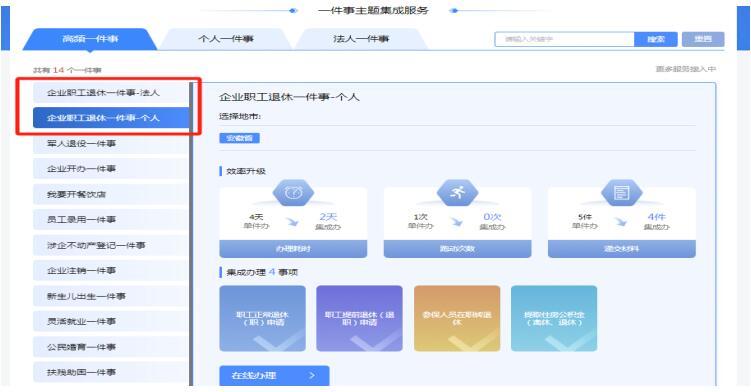Click the arrow between 1次 and 0次

click(457, 221)
